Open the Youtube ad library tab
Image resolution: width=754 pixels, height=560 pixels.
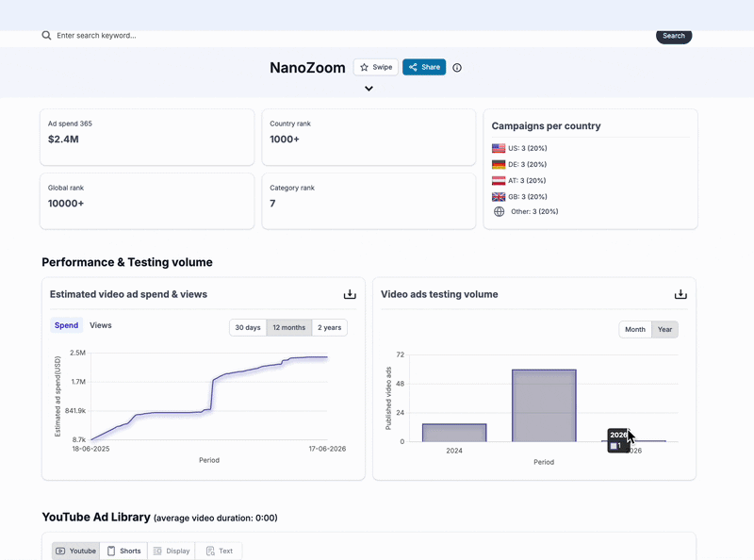(76, 551)
